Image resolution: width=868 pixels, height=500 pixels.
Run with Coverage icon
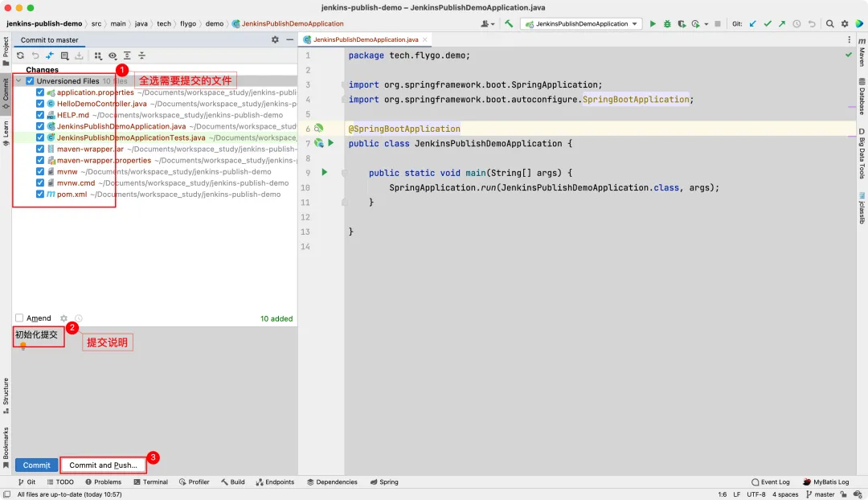[682, 24]
